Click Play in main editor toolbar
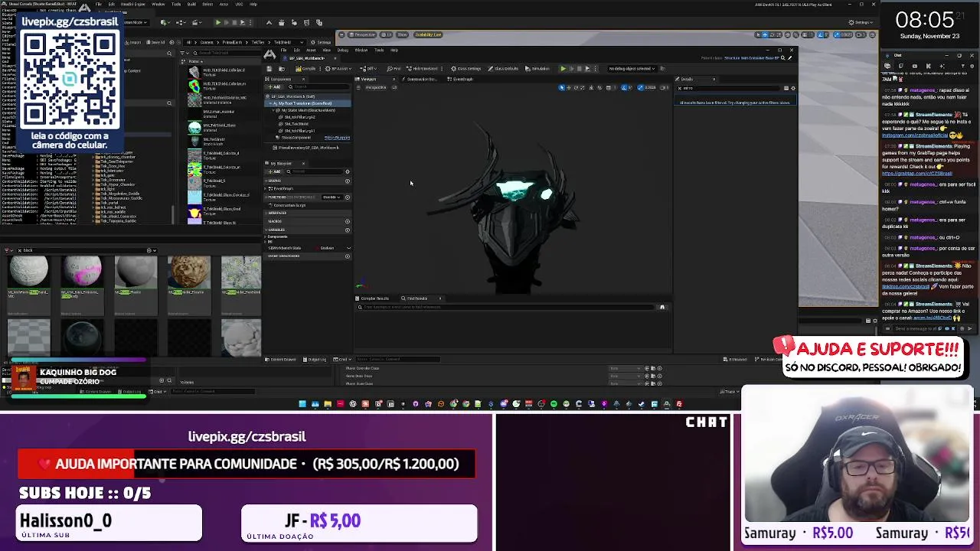The height and width of the screenshot is (551, 980). click(217, 22)
